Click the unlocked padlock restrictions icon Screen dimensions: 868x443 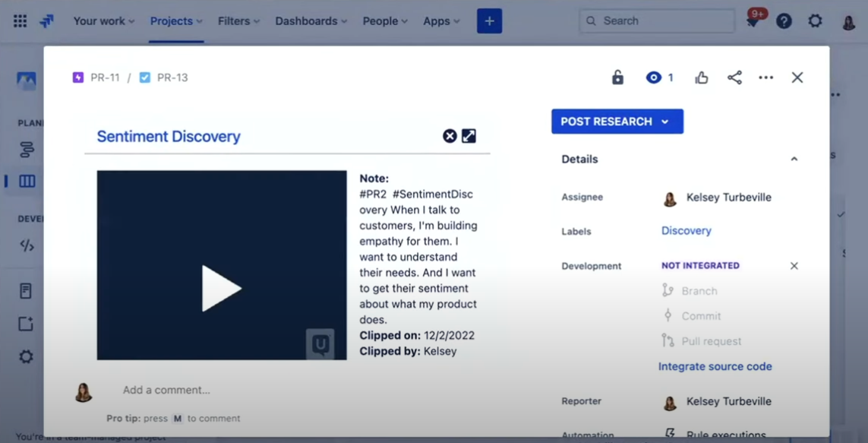coord(618,78)
